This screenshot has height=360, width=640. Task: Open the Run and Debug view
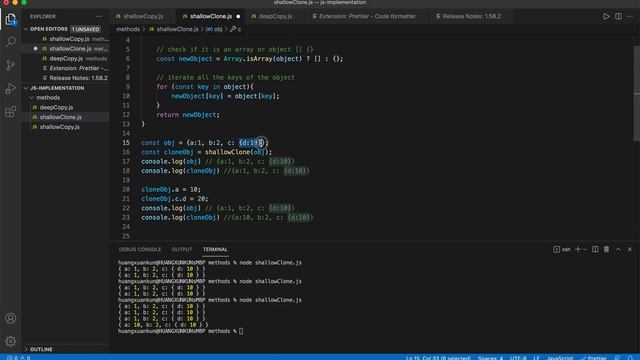tap(11, 89)
